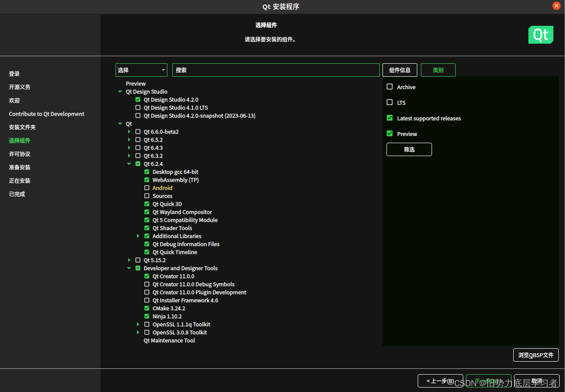Select the Preview tree row

point(136,84)
